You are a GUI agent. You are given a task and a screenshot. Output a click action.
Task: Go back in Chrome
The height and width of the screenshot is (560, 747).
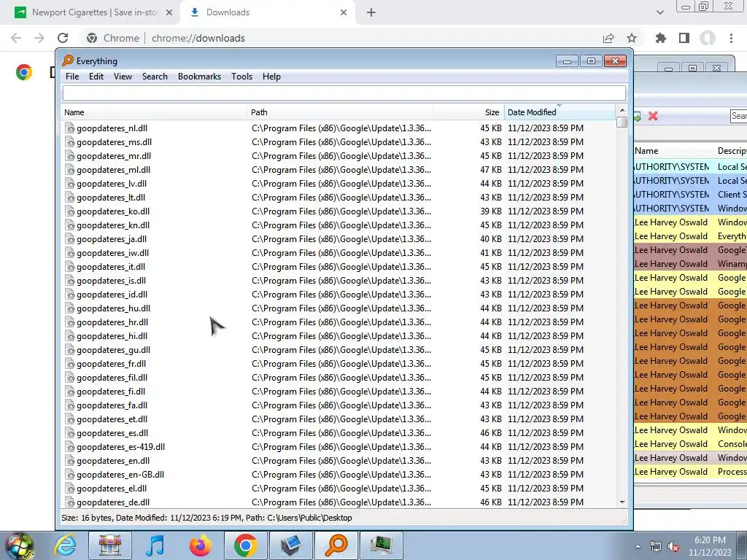coord(16,38)
